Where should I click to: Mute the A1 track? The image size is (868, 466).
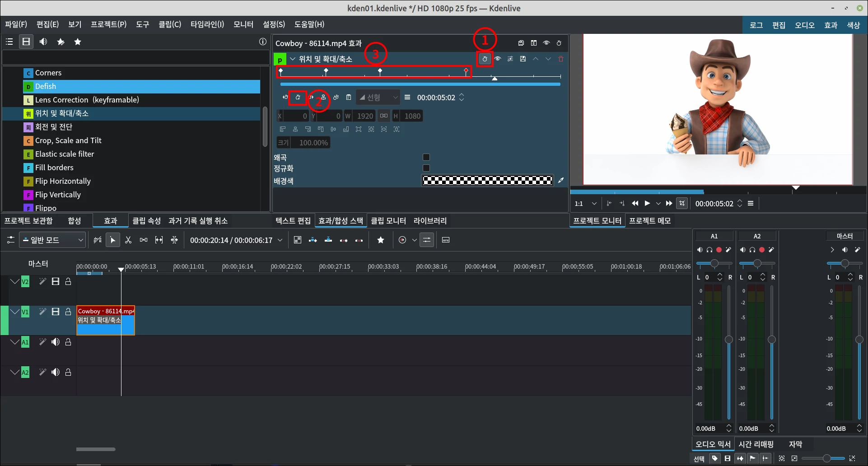[x=56, y=342]
